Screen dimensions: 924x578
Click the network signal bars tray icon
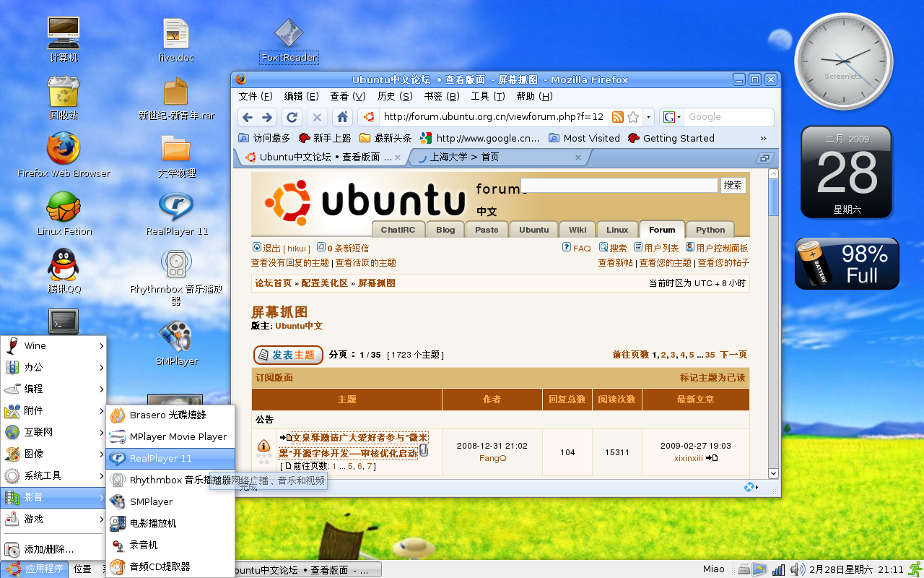pyautogui.click(x=778, y=569)
